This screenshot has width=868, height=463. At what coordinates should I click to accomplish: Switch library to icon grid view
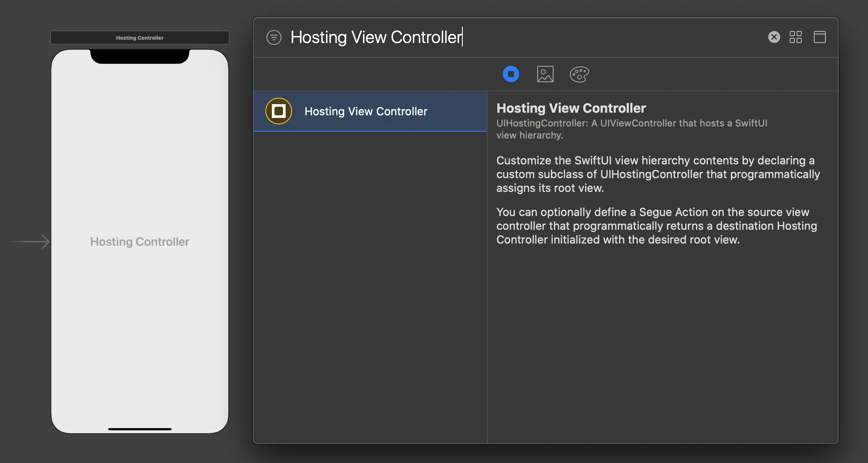point(795,37)
